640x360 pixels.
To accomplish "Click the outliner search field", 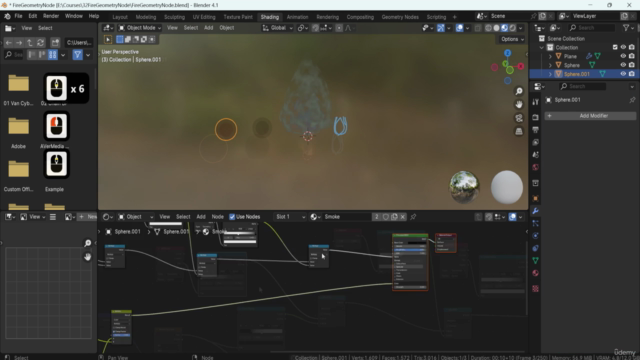I will point(592,28).
